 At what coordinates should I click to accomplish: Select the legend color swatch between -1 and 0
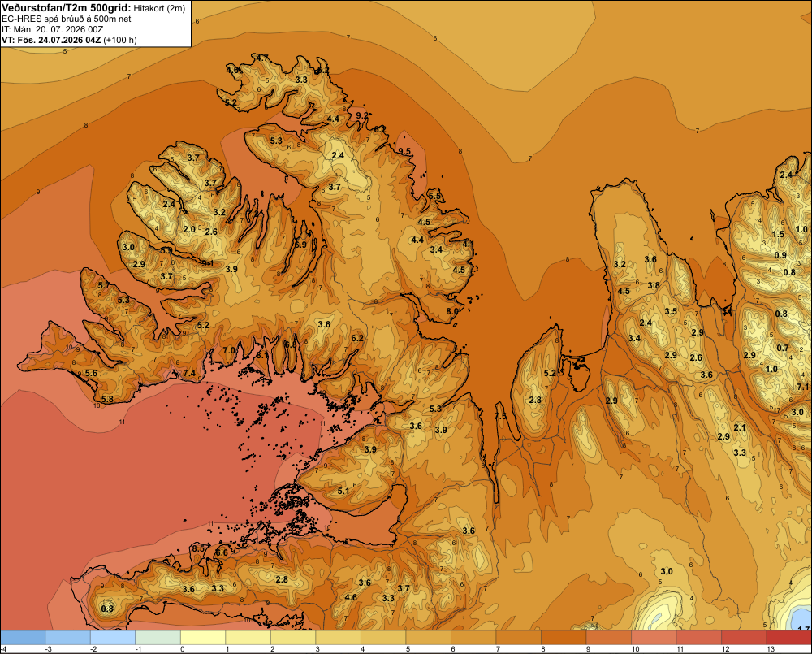(158, 638)
